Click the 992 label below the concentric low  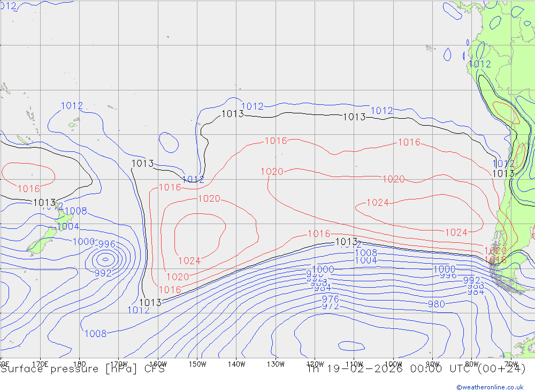(103, 273)
